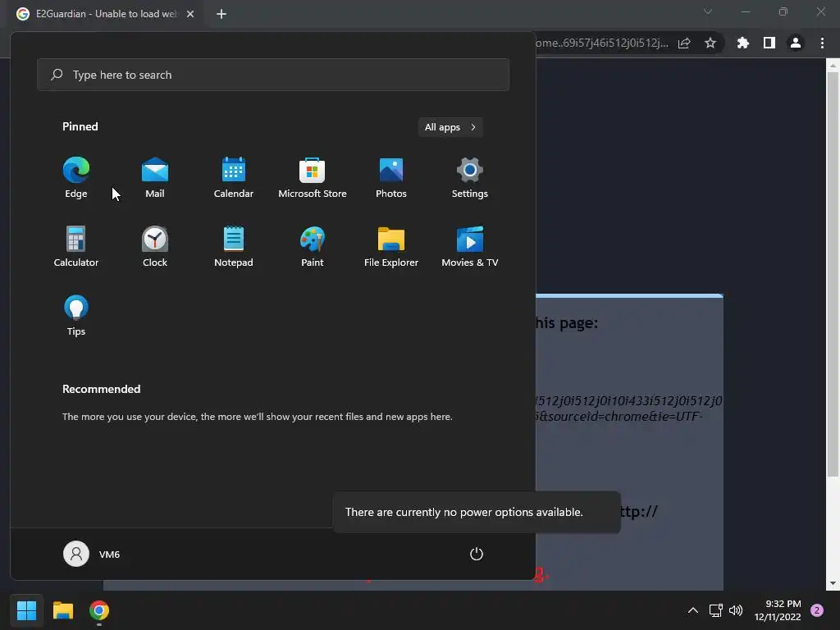Open the clock and date flyout
840x630 pixels.
pyautogui.click(x=778, y=610)
